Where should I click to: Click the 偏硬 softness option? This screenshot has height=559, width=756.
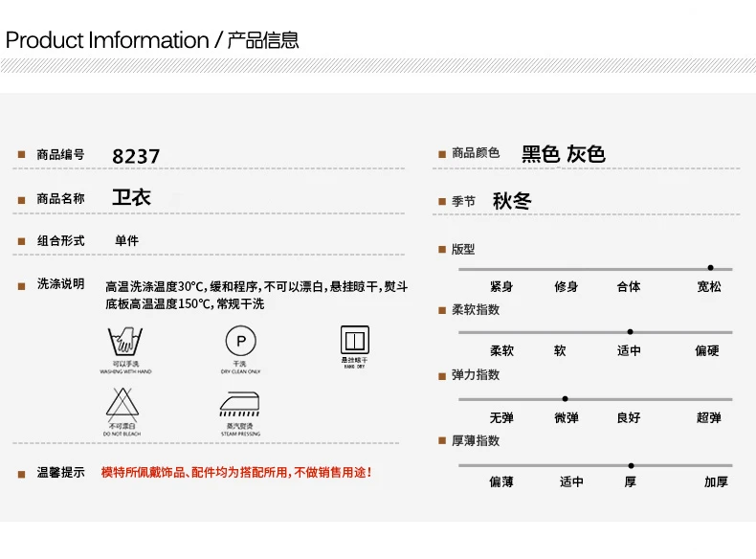[x=707, y=350]
